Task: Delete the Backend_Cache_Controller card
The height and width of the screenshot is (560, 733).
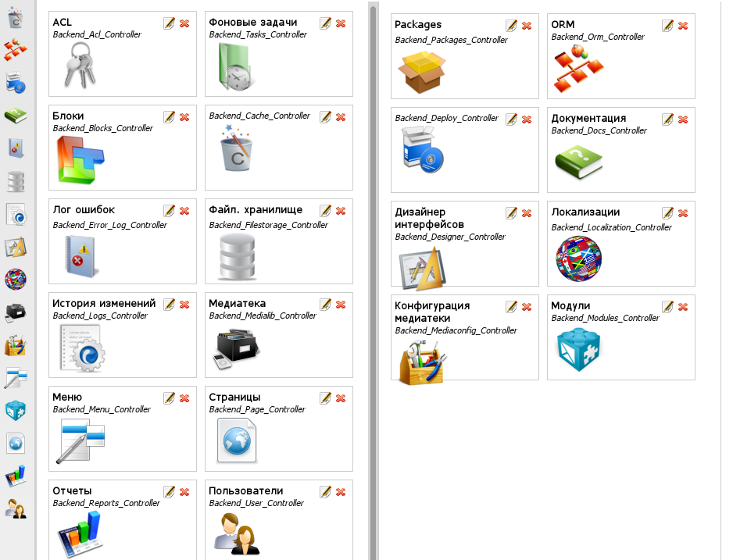Action: (341, 117)
